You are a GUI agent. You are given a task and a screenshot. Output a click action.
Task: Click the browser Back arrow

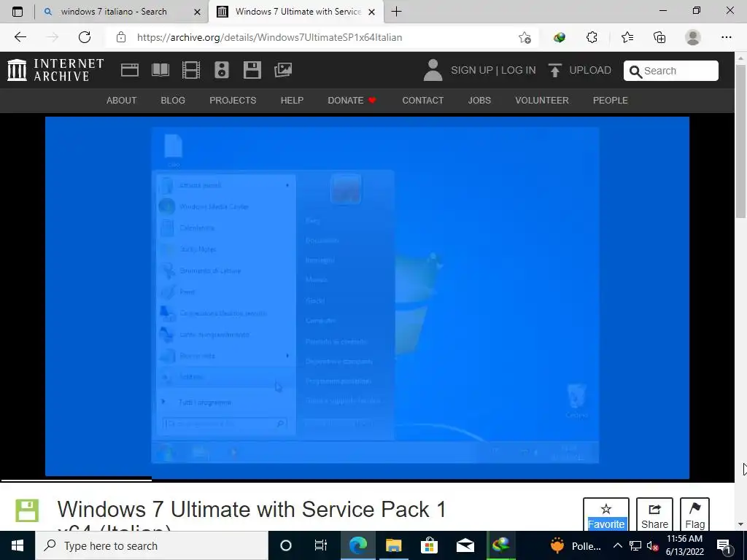20,37
